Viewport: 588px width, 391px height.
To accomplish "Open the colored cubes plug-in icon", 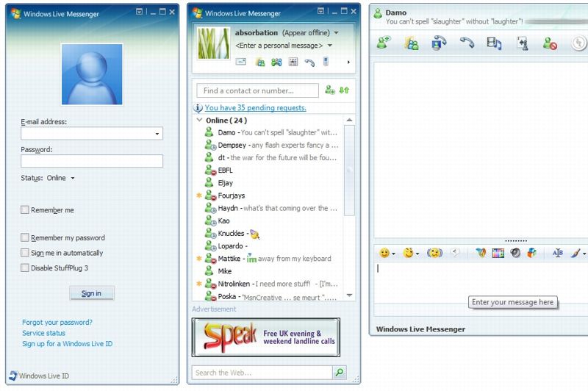I will coord(531,253).
